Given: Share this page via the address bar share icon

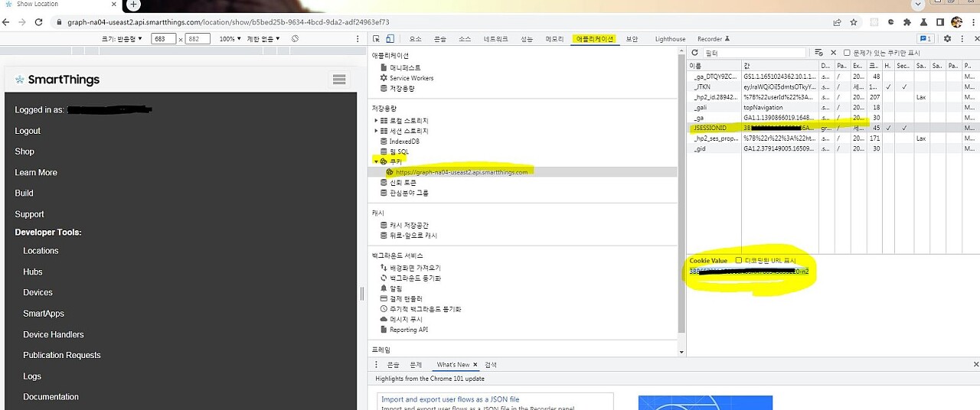Looking at the screenshot, I should click(x=838, y=22).
